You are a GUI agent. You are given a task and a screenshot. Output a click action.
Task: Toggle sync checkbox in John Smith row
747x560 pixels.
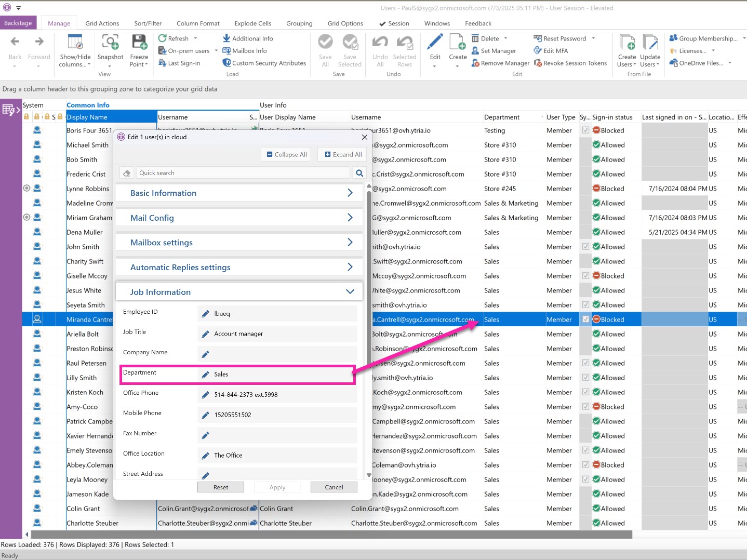(585, 247)
